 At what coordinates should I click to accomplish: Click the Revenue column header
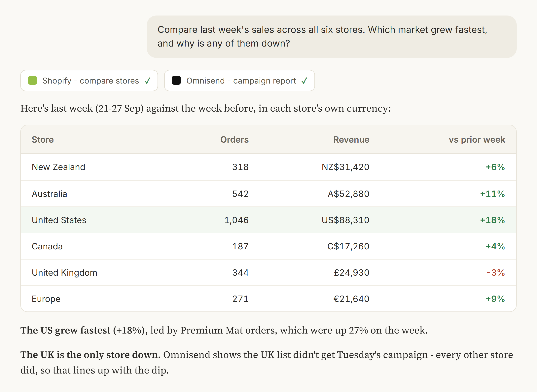pos(351,140)
